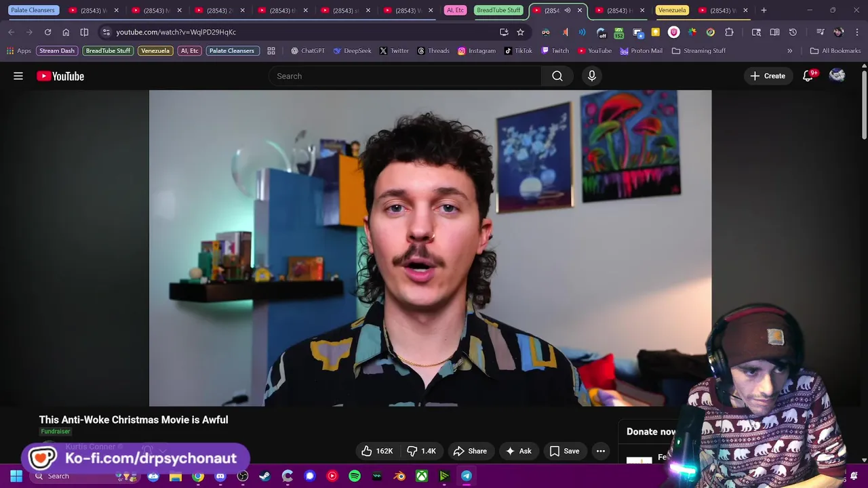The image size is (868, 488).
Task: Open the ChatGPT bookmark
Action: coord(307,51)
